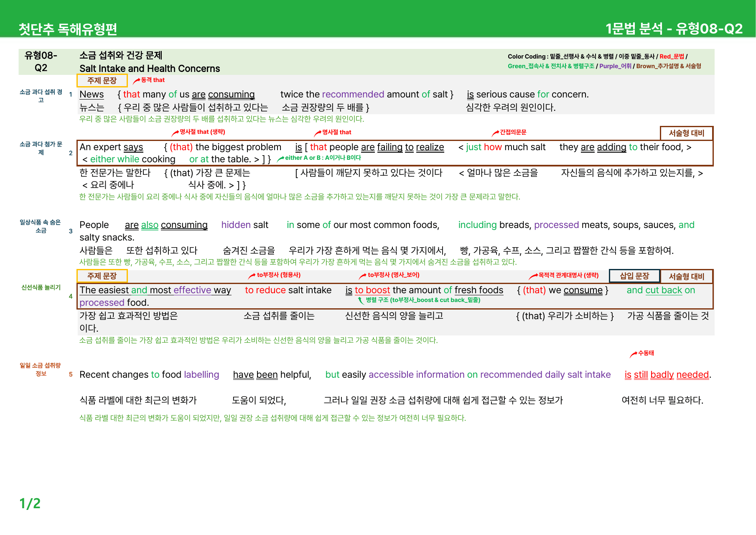
Task: Click the '주제 문장' box above sentence 1
Action: tap(102, 80)
